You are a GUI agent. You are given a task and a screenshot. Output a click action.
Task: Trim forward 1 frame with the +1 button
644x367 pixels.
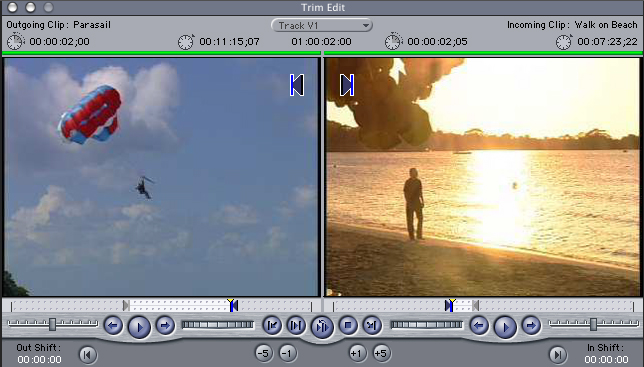(357, 353)
